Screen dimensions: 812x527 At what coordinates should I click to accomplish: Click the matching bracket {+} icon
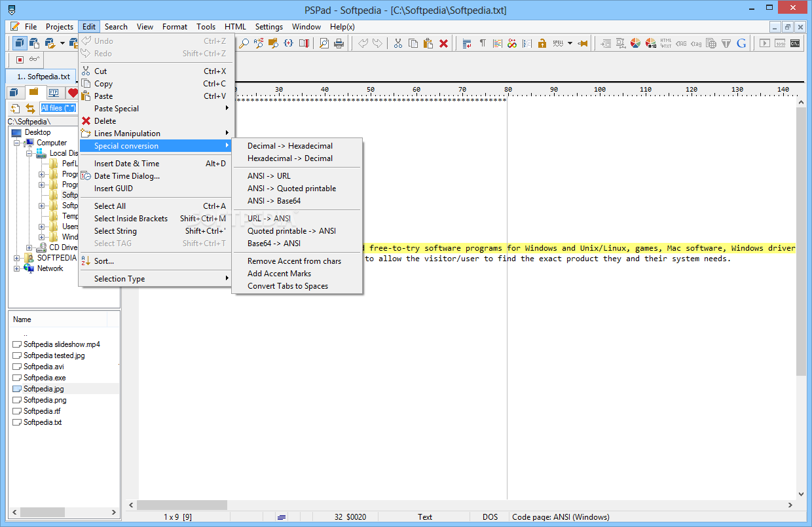point(289,43)
